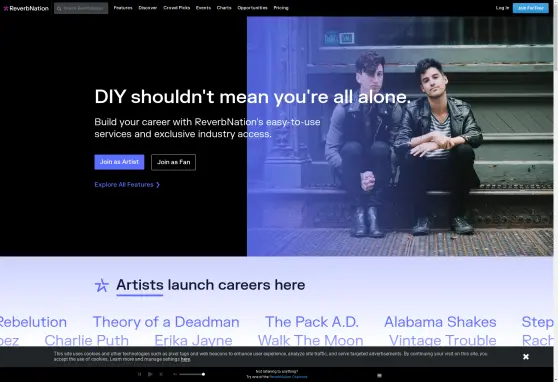
Task: Select the Artists tab in heading
Action: 140,285
